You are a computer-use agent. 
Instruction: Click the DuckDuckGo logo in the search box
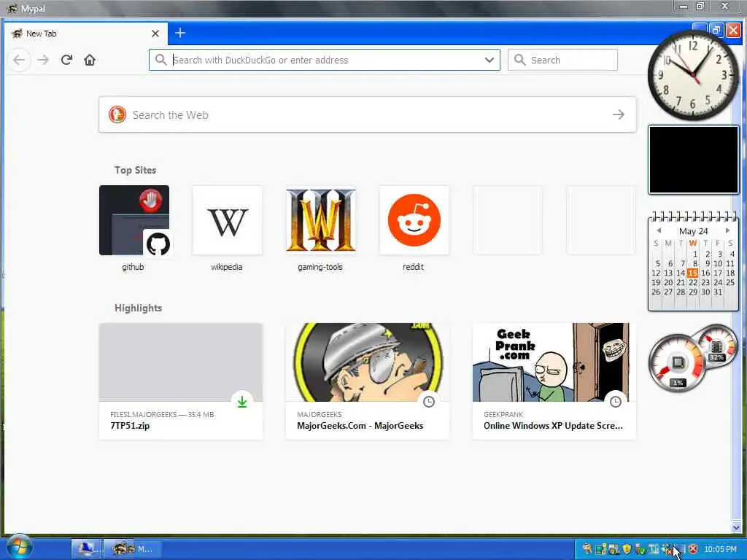(x=117, y=114)
